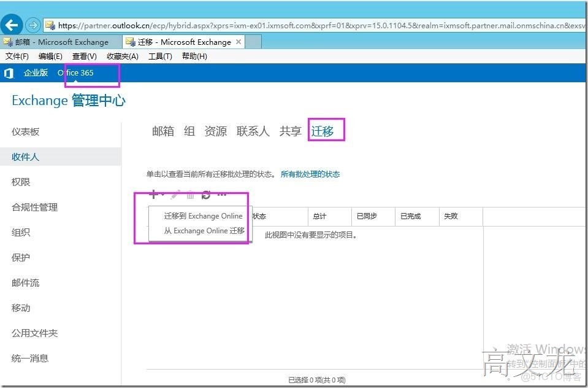Open the more options ellipsis icon
The width and height of the screenshot is (588, 388).
221,194
